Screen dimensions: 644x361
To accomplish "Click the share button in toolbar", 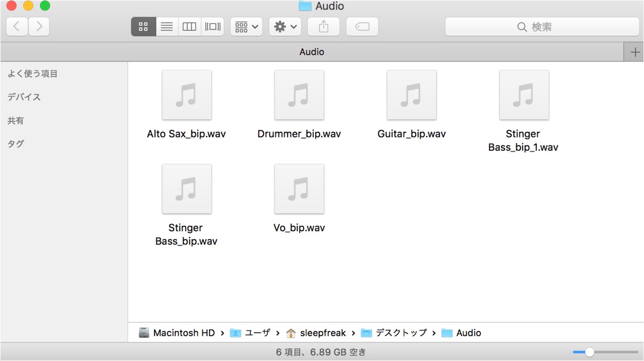I will [324, 27].
